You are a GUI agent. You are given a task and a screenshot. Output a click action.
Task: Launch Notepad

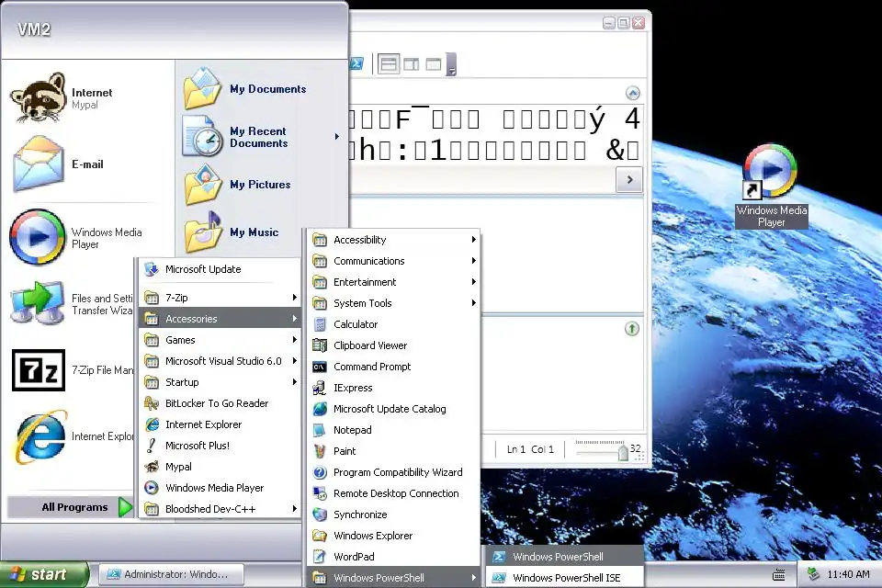(394, 430)
